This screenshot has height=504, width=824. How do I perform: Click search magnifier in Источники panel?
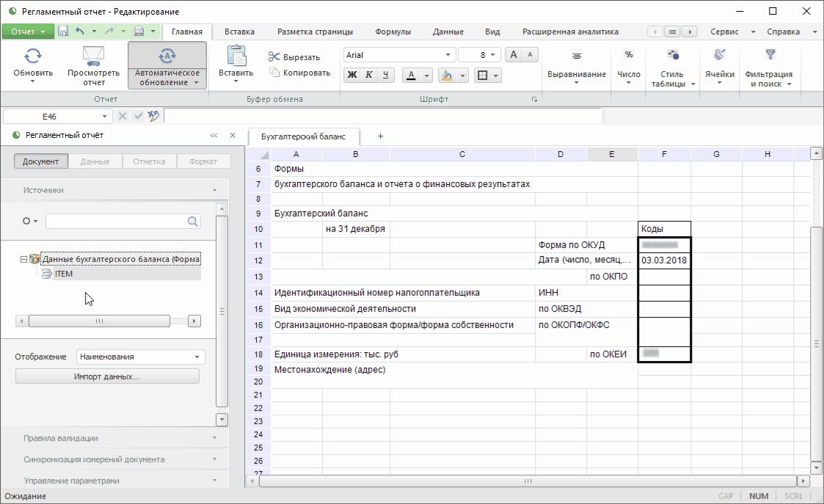(193, 221)
